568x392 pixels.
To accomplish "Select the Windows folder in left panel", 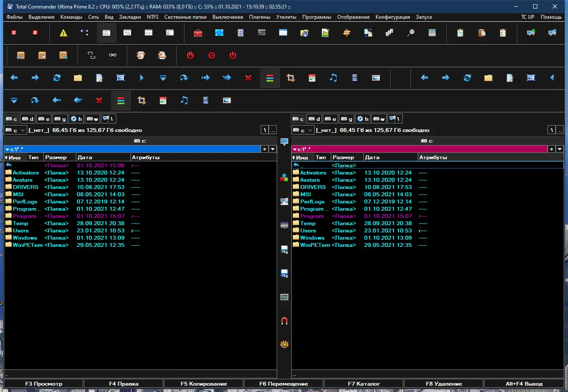I will 25,238.
